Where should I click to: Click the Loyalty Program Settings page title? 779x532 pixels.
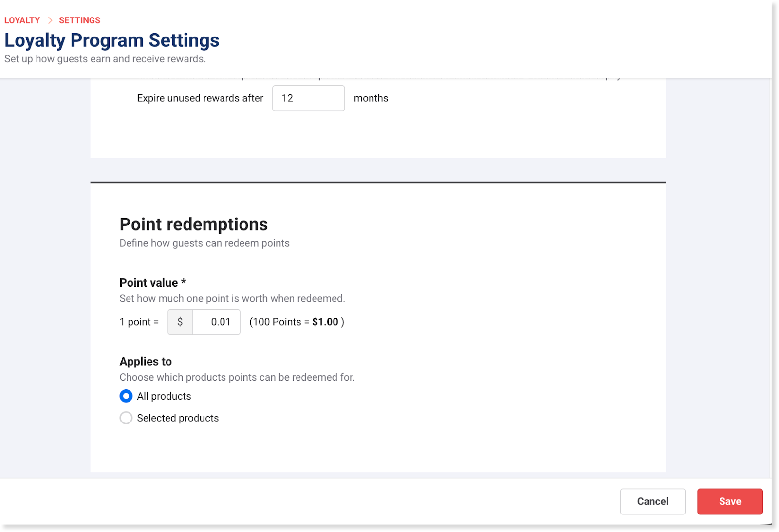(112, 40)
